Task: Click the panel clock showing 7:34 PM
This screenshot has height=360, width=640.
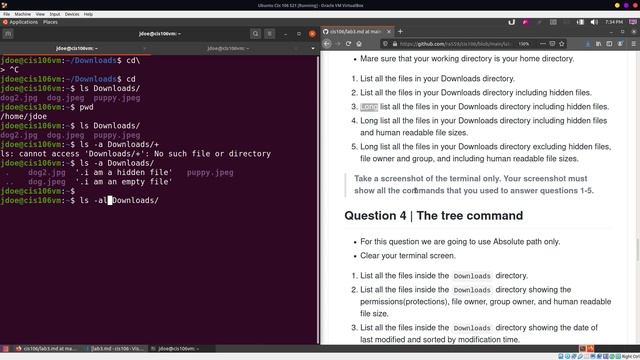Action: pos(614,22)
